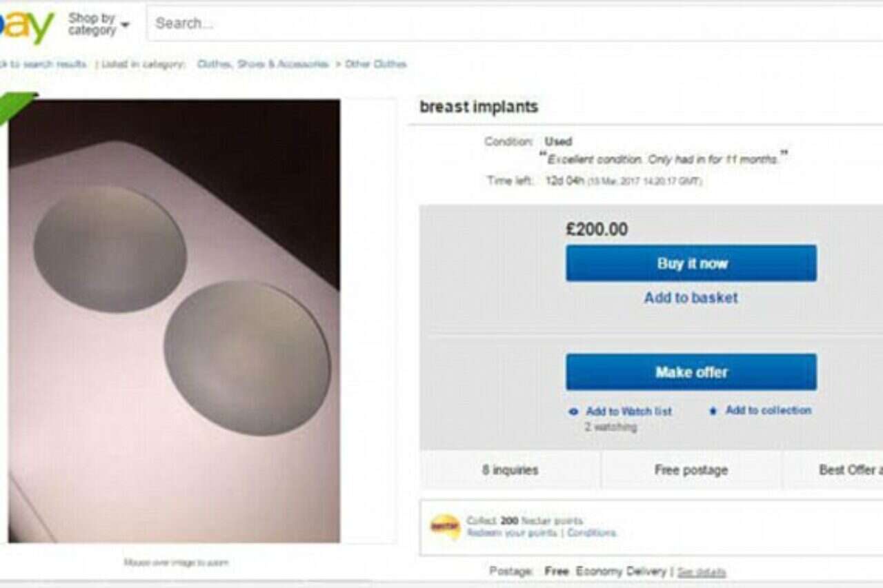The height and width of the screenshot is (588, 883).
Task: Add item to Watch list
Action: tap(628, 412)
